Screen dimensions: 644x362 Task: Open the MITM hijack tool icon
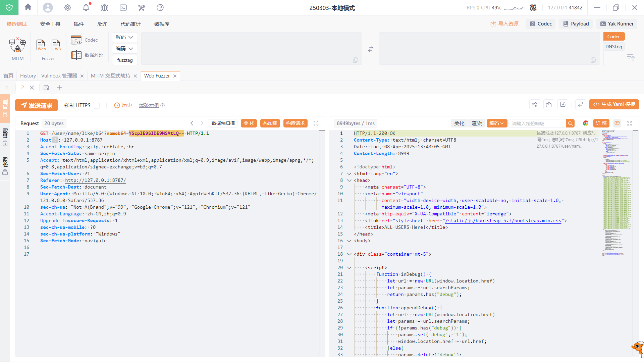tap(17, 45)
